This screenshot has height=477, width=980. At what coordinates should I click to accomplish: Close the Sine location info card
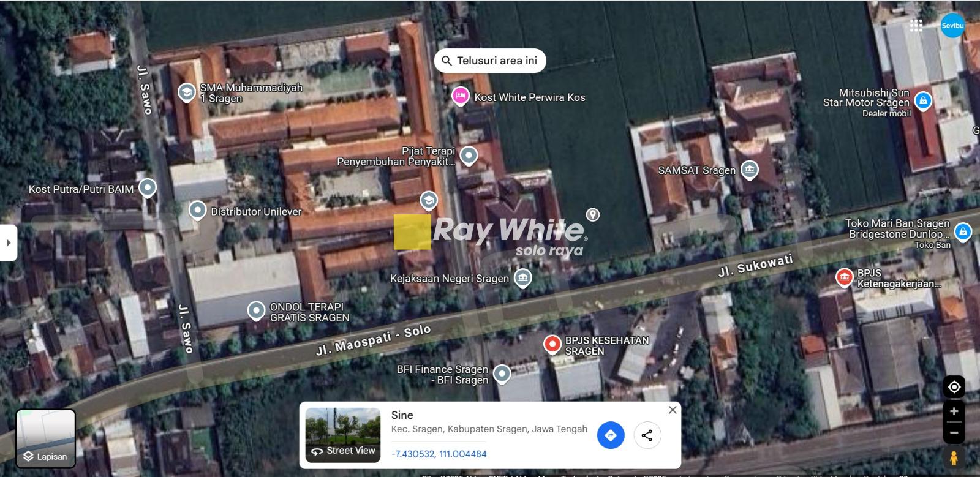pyautogui.click(x=673, y=410)
